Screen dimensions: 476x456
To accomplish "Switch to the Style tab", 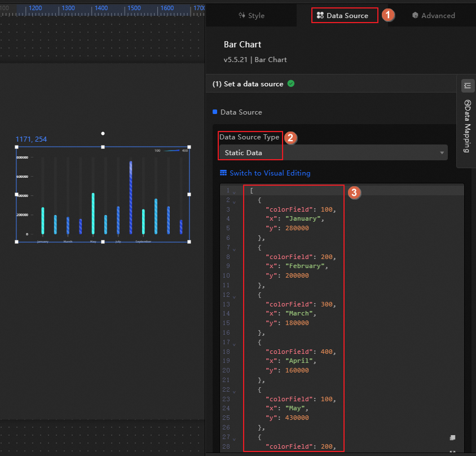I will [x=252, y=15].
